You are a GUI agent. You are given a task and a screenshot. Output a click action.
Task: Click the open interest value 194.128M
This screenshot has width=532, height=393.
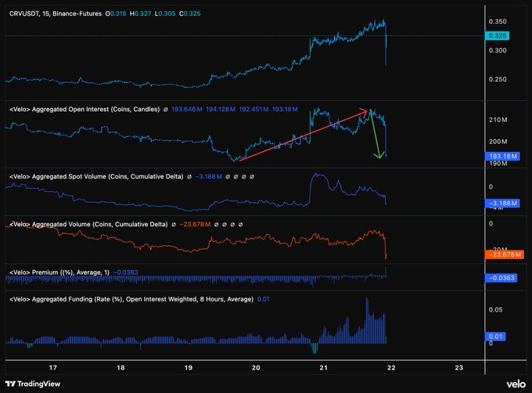221,110
